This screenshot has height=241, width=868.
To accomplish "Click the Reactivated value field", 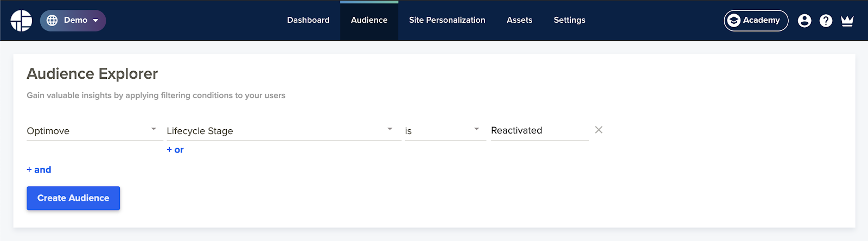I will click(540, 131).
